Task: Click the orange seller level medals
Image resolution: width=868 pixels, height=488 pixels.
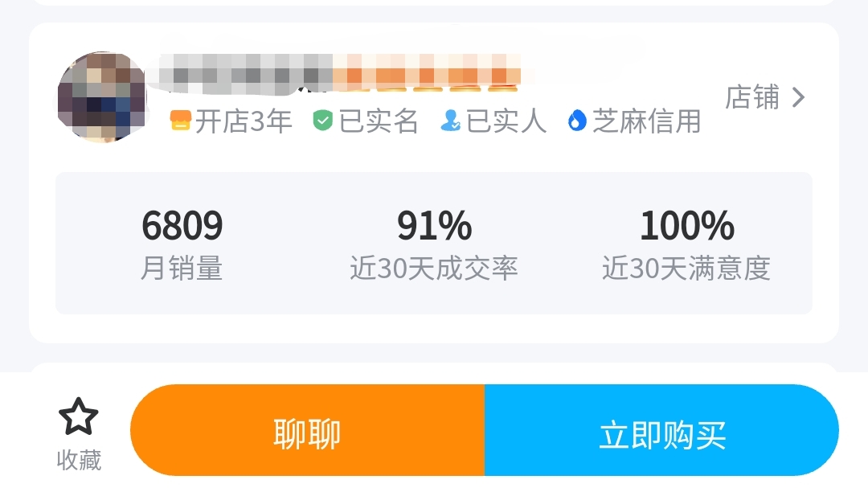Action: 426,73
